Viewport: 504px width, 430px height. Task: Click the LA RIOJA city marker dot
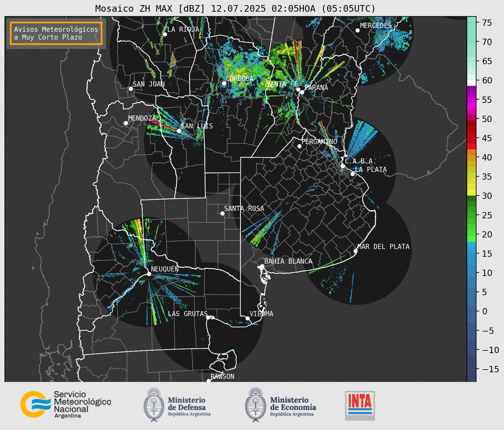[x=165, y=34]
